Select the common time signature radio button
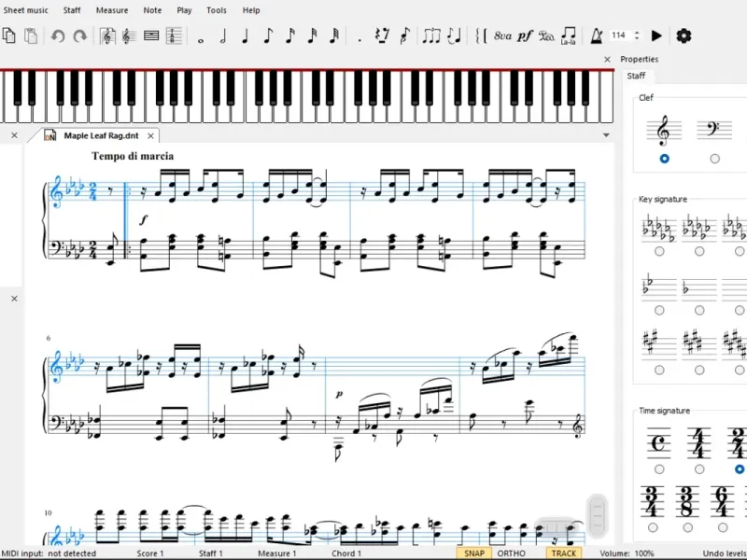Image resolution: width=747 pixels, height=560 pixels. click(x=659, y=469)
